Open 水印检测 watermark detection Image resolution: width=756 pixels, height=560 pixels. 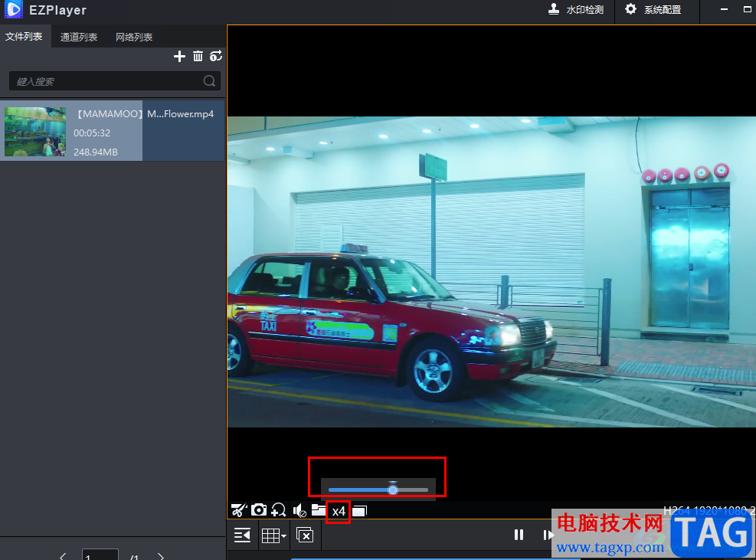576,10
